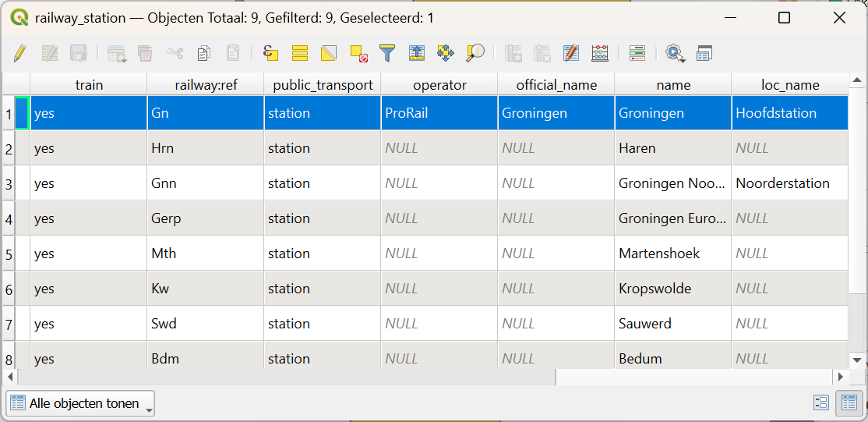Open the field calculator abacus icon

pos(600,53)
